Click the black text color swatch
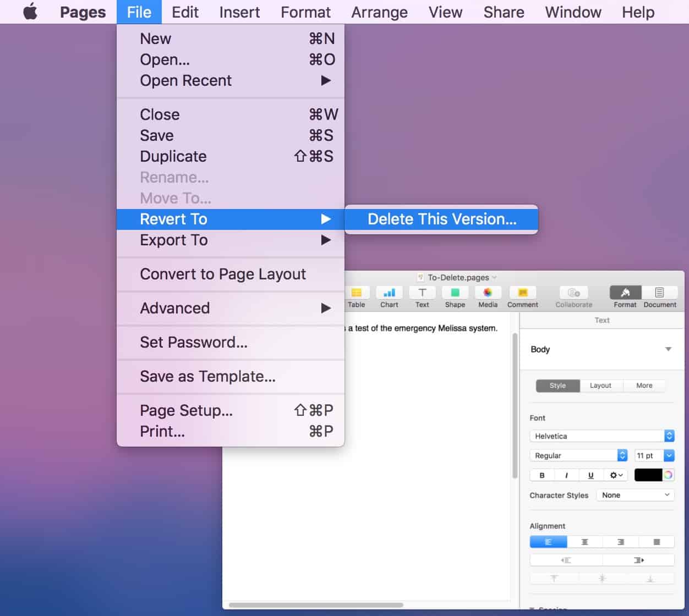The height and width of the screenshot is (616, 689). 648,475
